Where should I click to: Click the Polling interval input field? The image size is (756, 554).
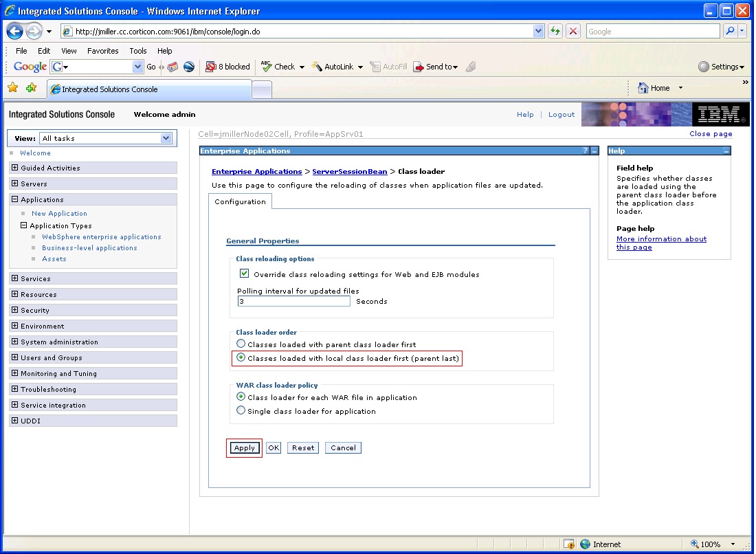pyautogui.click(x=293, y=301)
